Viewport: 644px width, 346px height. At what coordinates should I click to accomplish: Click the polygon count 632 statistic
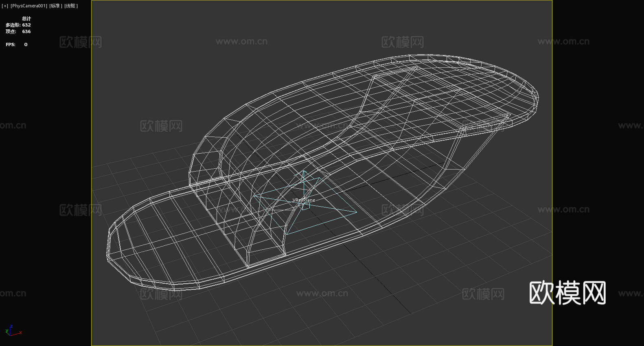click(x=26, y=25)
